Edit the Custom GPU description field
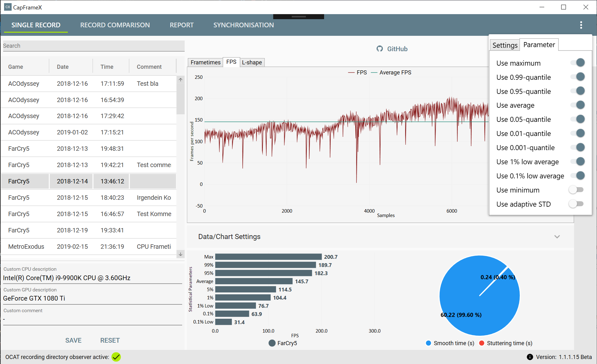 [x=92, y=298]
